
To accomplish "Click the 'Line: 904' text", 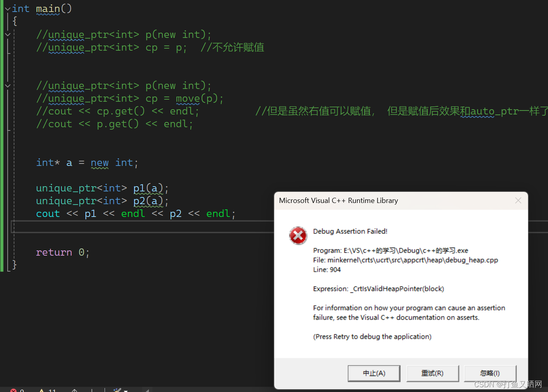I will click(x=327, y=270).
